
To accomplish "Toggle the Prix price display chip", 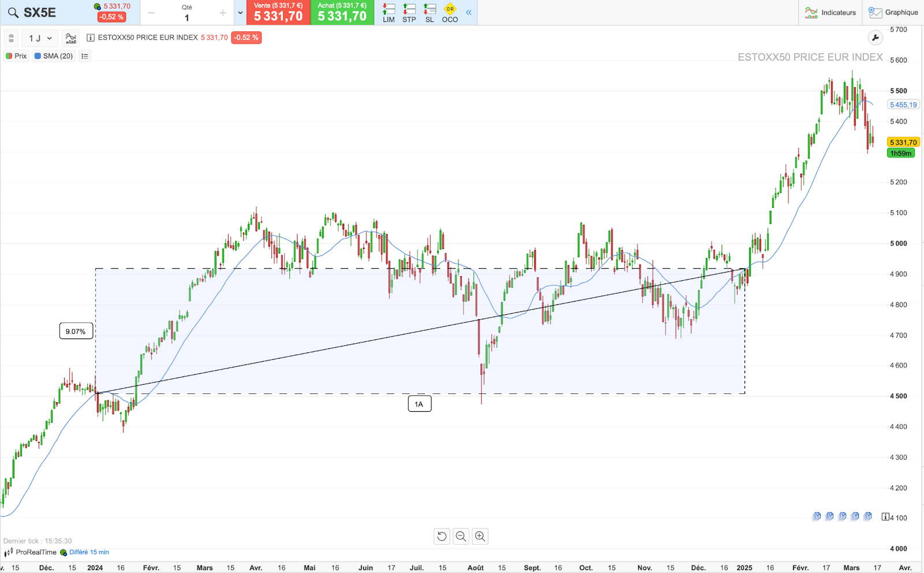I will pyautogui.click(x=16, y=55).
